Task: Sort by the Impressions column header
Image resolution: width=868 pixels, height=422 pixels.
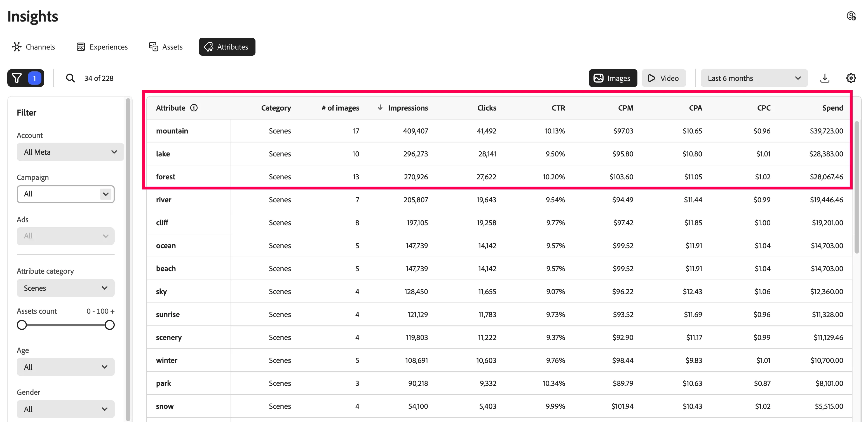Action: click(408, 108)
